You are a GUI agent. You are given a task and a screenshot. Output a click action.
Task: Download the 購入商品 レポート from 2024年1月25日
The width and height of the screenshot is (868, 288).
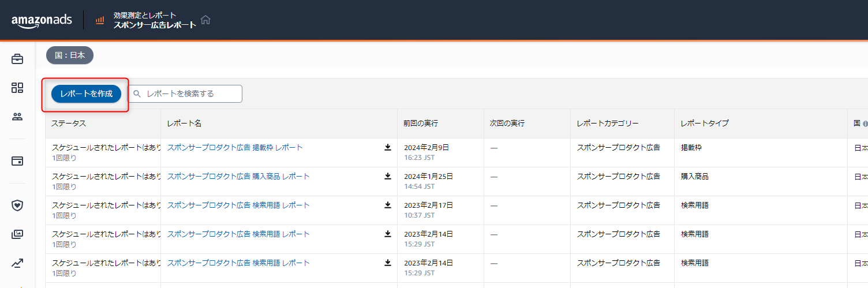[388, 176]
